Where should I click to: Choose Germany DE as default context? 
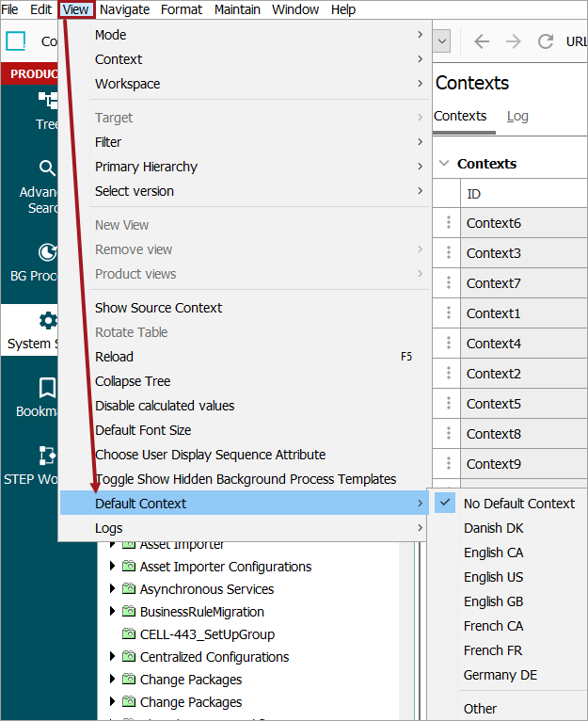pyautogui.click(x=501, y=675)
